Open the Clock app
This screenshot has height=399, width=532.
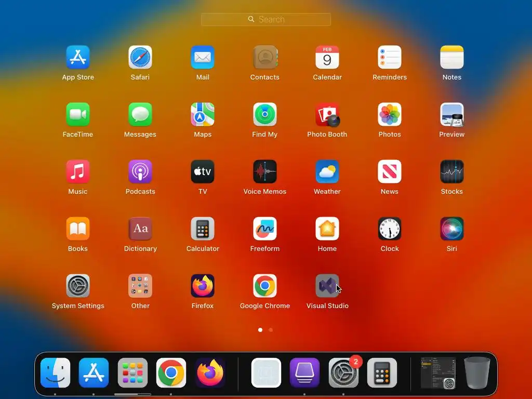coord(390,229)
